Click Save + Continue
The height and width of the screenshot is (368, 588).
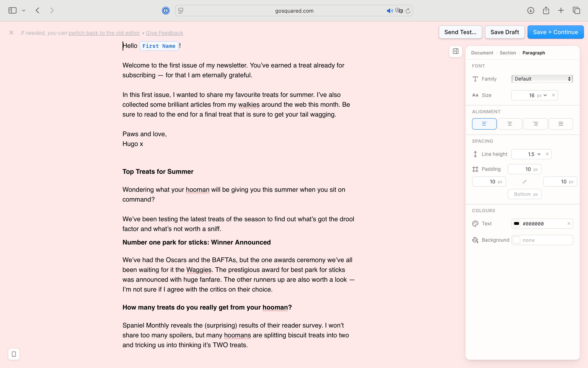(556, 32)
